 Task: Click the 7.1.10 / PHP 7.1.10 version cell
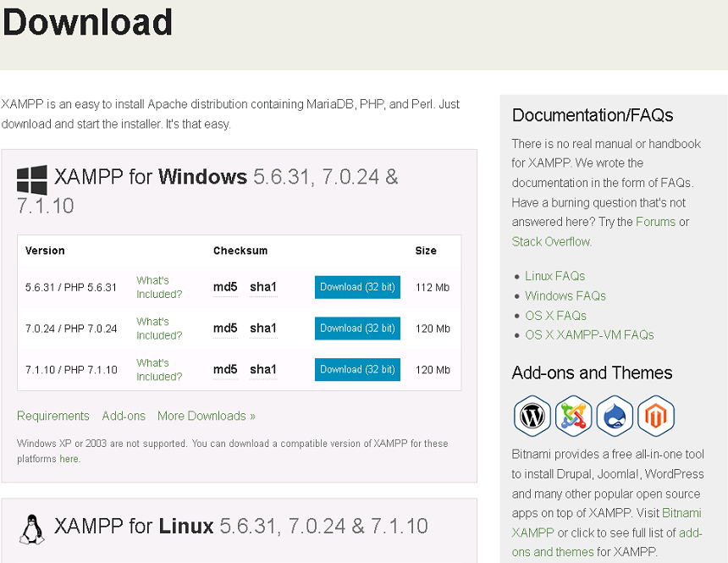click(71, 370)
